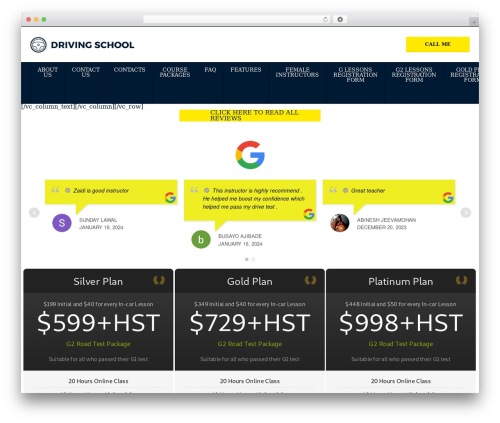Viewport: 500px width, 423px height.
Task: Click Google icon on Abinesh's review
Action: (448, 198)
